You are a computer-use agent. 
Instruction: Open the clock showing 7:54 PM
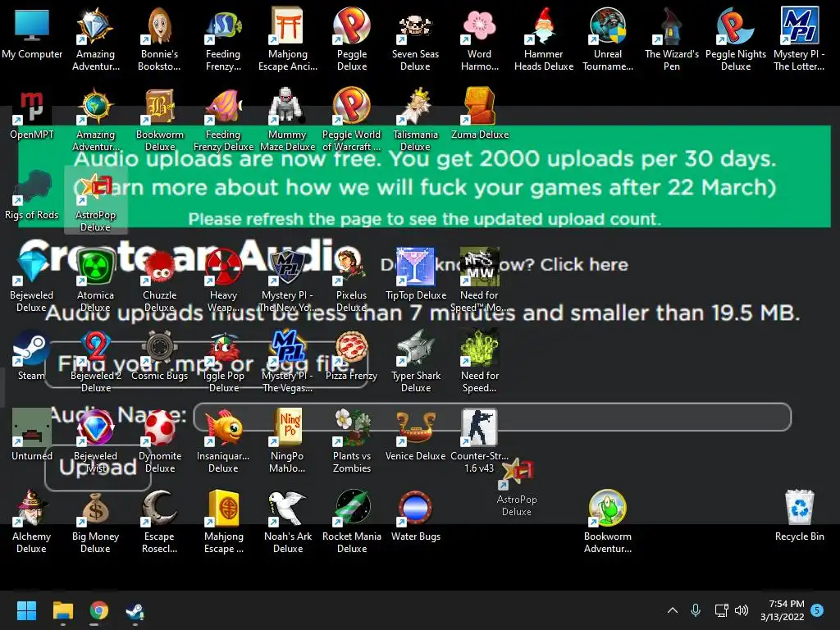(x=782, y=610)
